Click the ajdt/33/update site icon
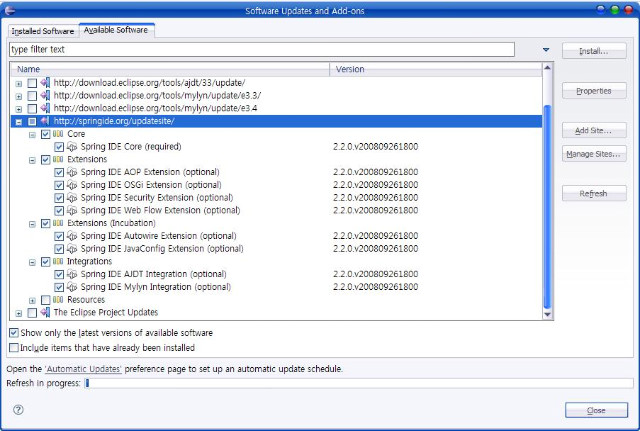 pos(45,83)
